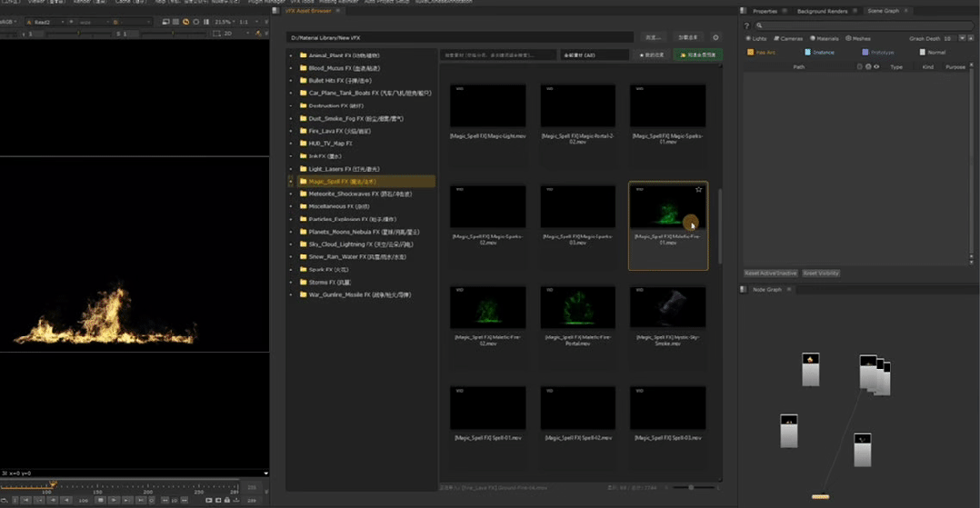The width and height of the screenshot is (980, 508).
Task: Toggle the Lights filter
Action: [755, 39]
